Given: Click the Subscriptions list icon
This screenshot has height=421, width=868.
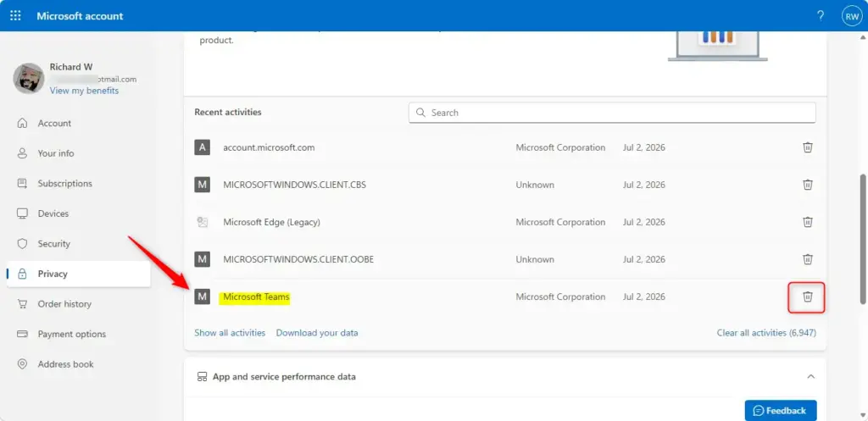Looking at the screenshot, I should point(22,183).
